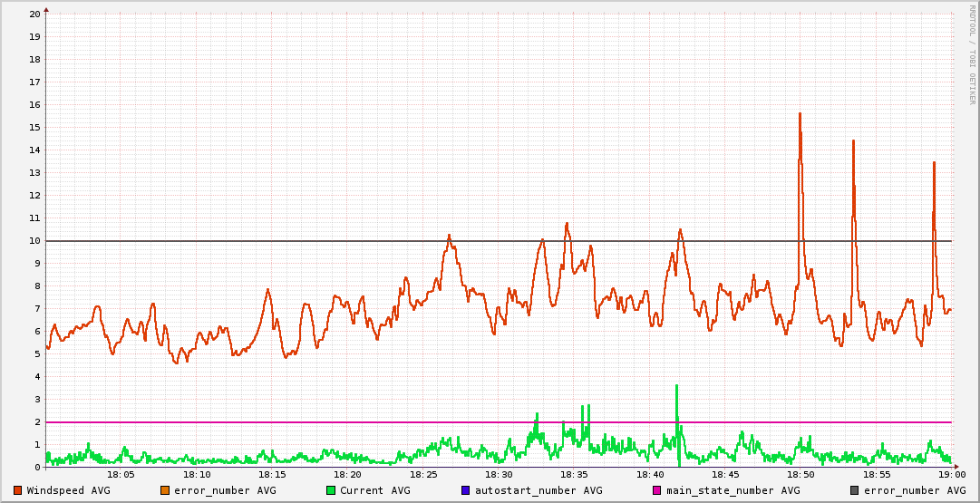The height and width of the screenshot is (503, 980).
Task: Click the 18:30 time axis label
Action: [499, 474]
